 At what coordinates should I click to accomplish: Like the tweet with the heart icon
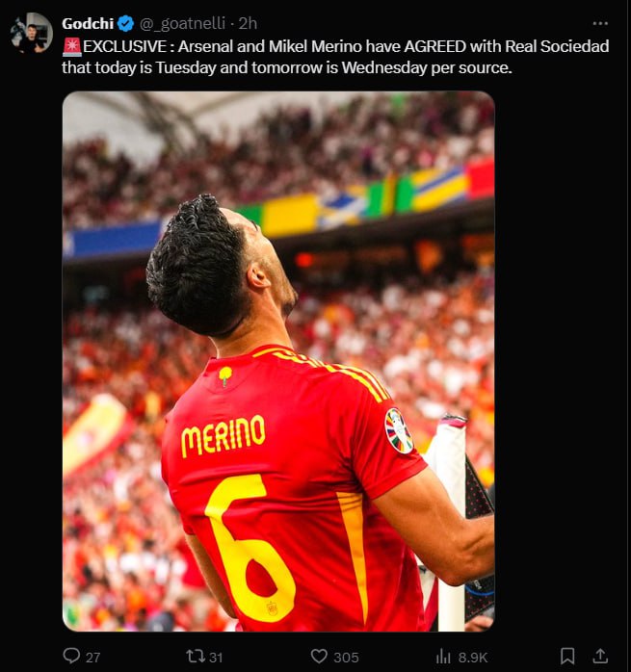coord(319,657)
